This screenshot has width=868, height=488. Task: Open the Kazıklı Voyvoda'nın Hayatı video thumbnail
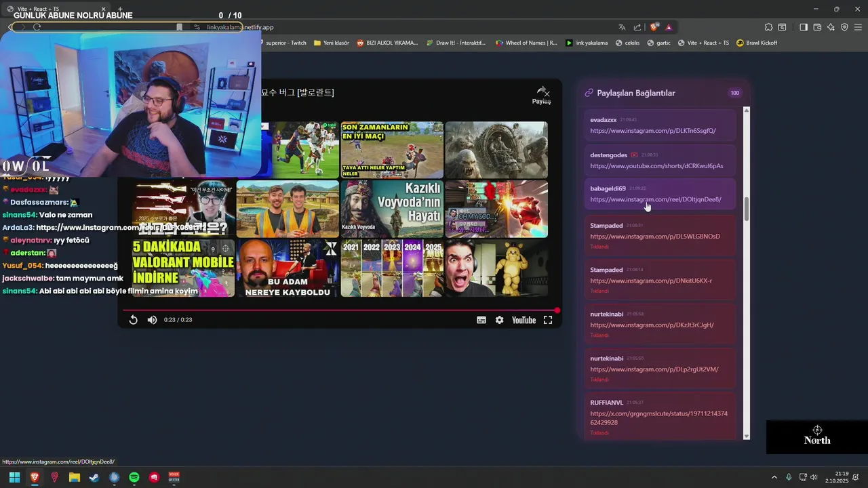tap(392, 209)
